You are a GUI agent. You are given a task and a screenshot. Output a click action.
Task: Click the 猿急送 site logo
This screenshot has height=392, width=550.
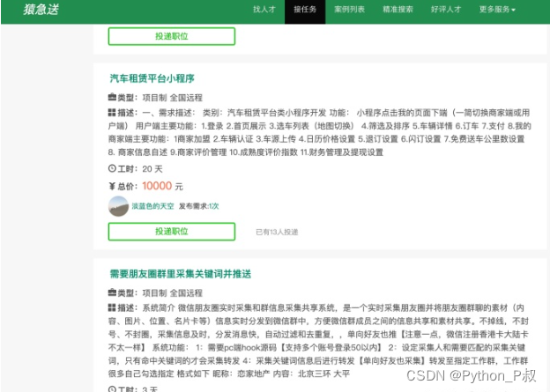coord(41,10)
